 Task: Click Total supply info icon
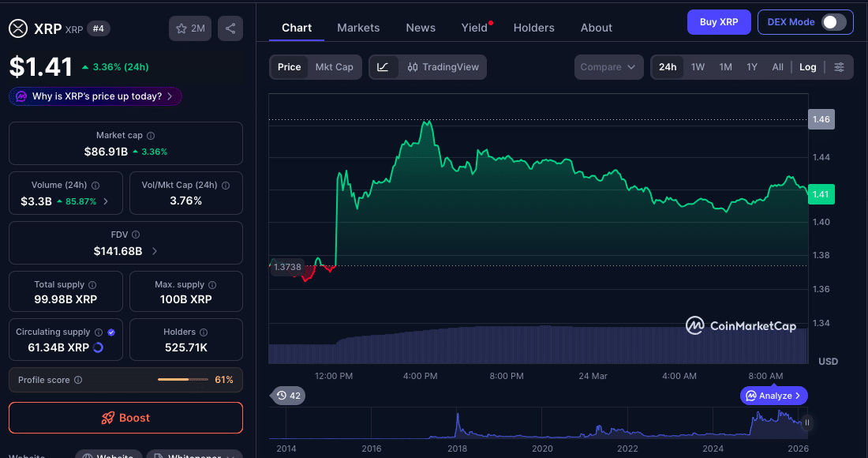(92, 284)
